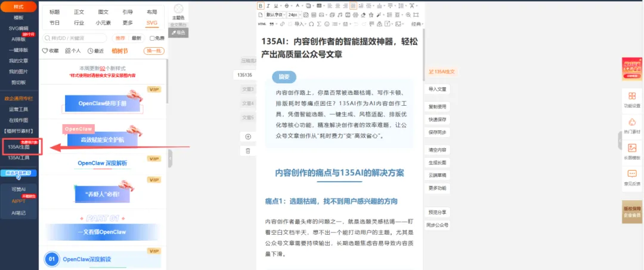Click the 清空内容 button
644x270 pixels.
[437, 149]
